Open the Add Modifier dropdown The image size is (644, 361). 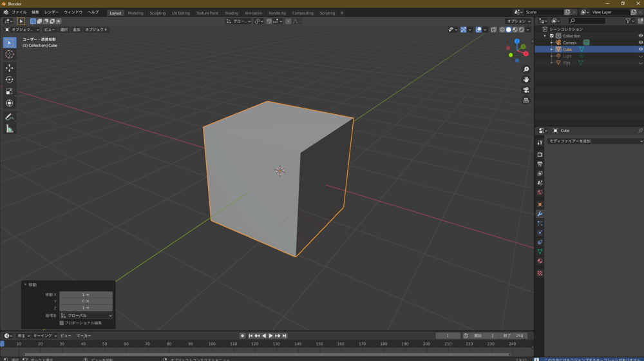pyautogui.click(x=595, y=141)
